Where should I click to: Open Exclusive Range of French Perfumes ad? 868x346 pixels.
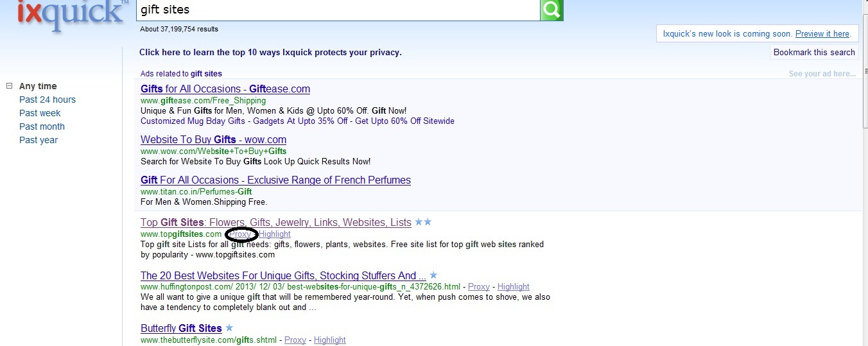(x=275, y=180)
